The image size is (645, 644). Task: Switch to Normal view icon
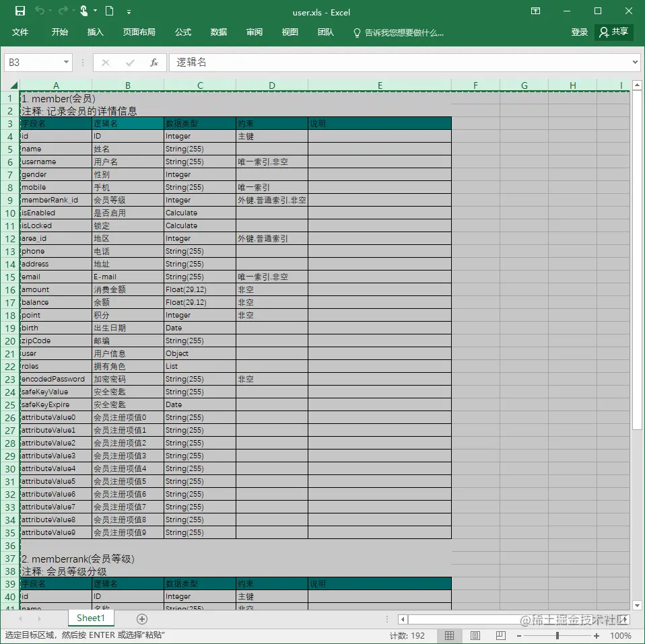(450, 636)
